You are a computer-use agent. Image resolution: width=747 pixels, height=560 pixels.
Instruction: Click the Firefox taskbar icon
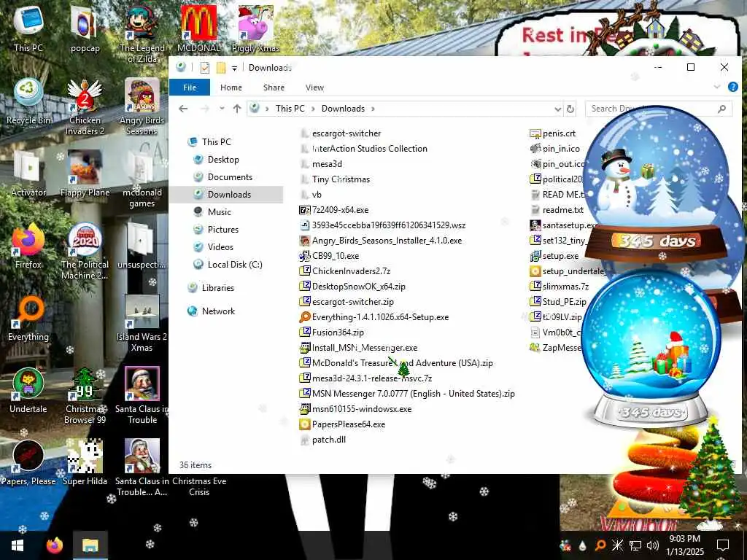54,545
